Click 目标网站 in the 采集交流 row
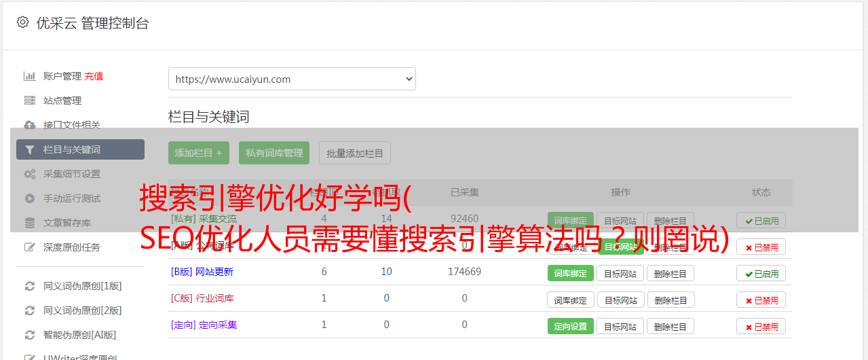The image size is (868, 360). (620, 220)
